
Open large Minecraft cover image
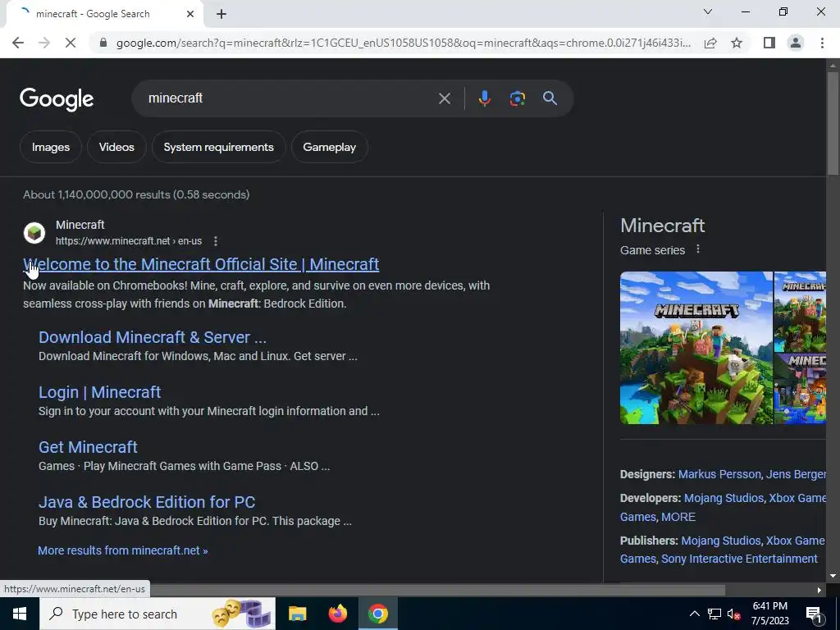click(696, 348)
